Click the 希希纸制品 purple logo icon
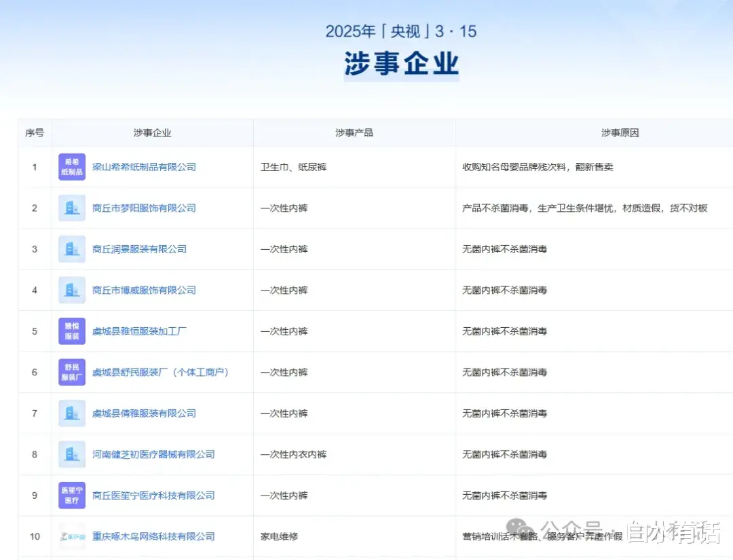 (71, 167)
